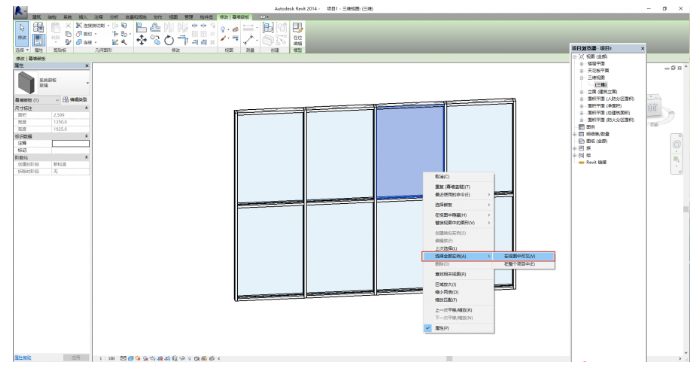Click the horizontal scrollbar of drawing area
Screen dimensions: 700x367
coord(449,359)
